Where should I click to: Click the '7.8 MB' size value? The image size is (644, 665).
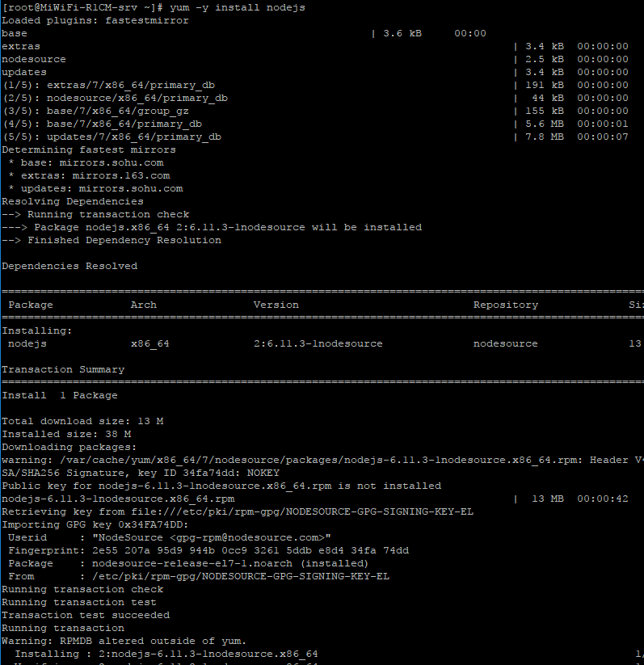[x=545, y=137]
